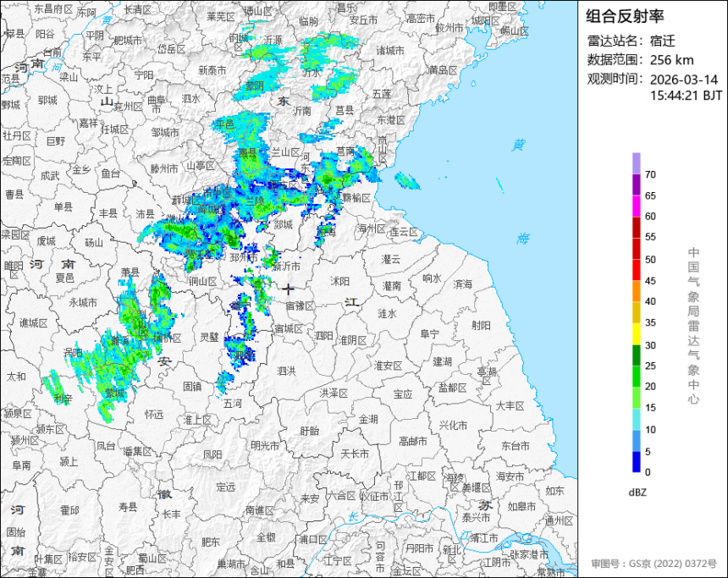The image size is (728, 578).
Task: Click the 响水 map label
Action: [432, 278]
